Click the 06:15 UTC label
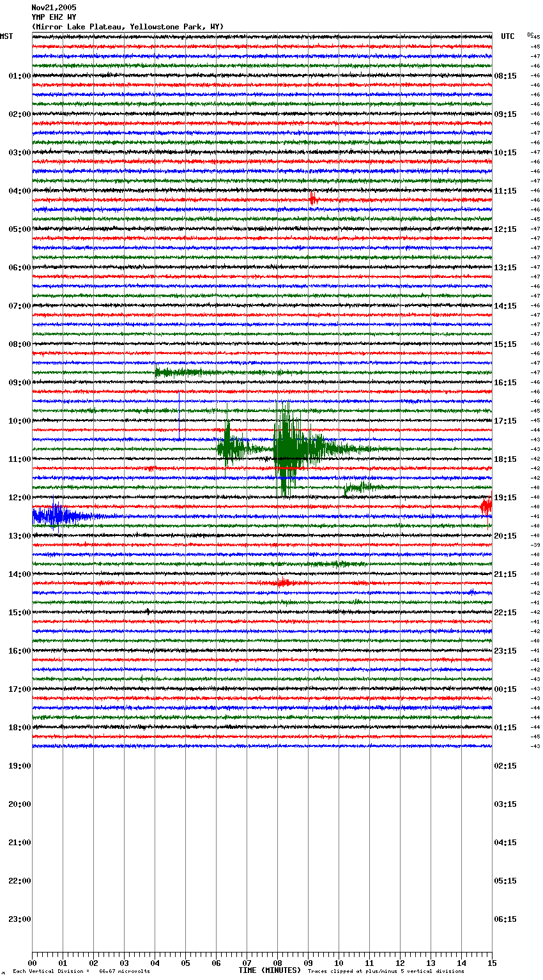This screenshot has height=980, width=543. 505,919
